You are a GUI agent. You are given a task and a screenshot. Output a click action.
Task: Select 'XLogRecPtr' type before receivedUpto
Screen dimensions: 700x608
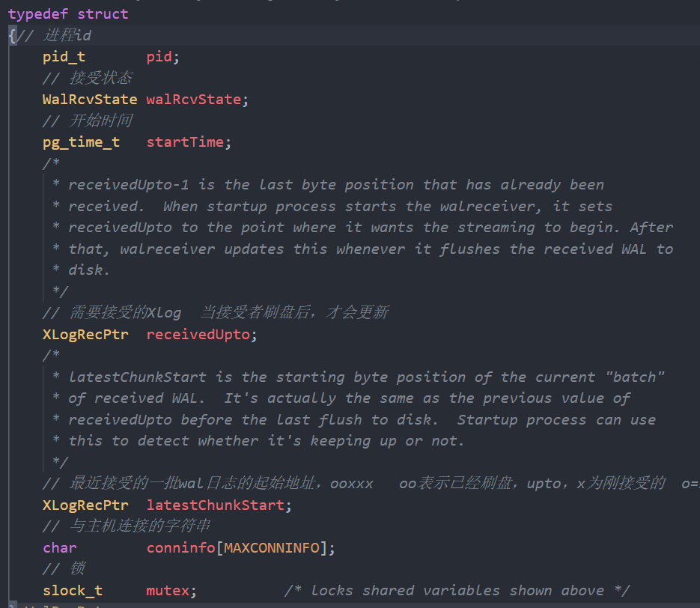[x=85, y=335]
